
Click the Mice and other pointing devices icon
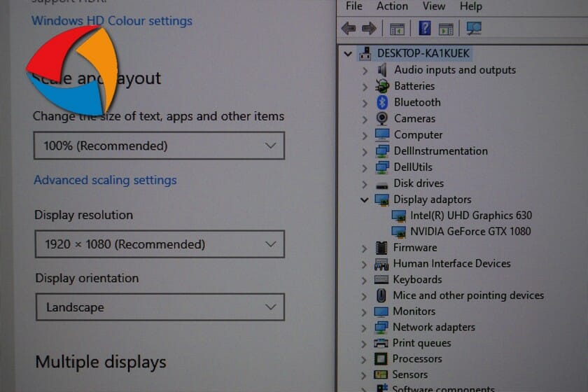tap(381, 295)
